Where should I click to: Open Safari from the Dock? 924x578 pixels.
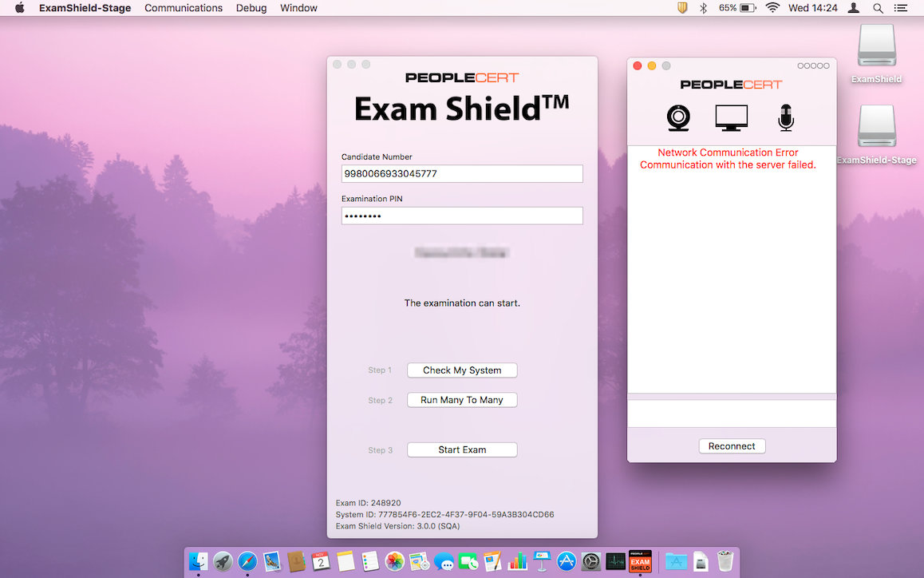click(x=247, y=561)
